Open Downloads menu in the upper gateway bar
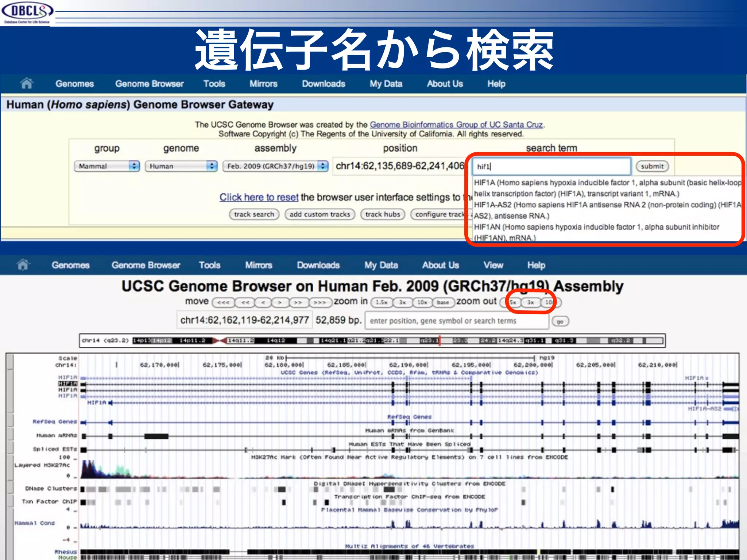The width and height of the screenshot is (747, 560). [x=324, y=84]
